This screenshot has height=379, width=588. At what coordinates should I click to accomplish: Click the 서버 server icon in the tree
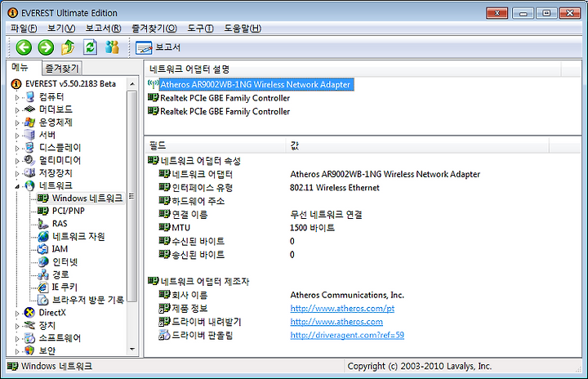click(29, 135)
